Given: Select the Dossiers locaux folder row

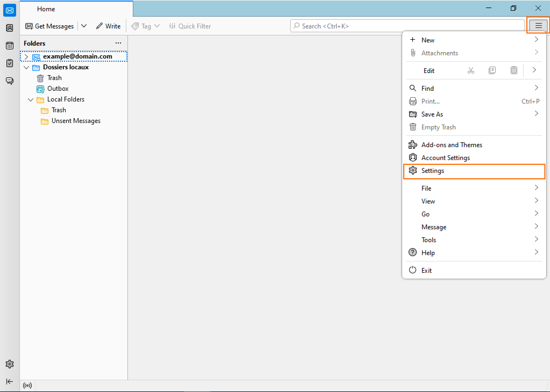Looking at the screenshot, I should pos(74,67).
